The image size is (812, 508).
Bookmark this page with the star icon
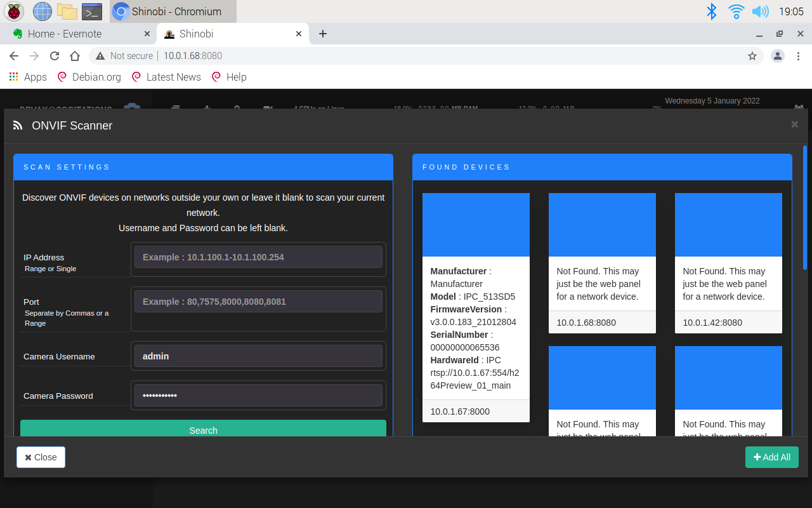(752, 56)
